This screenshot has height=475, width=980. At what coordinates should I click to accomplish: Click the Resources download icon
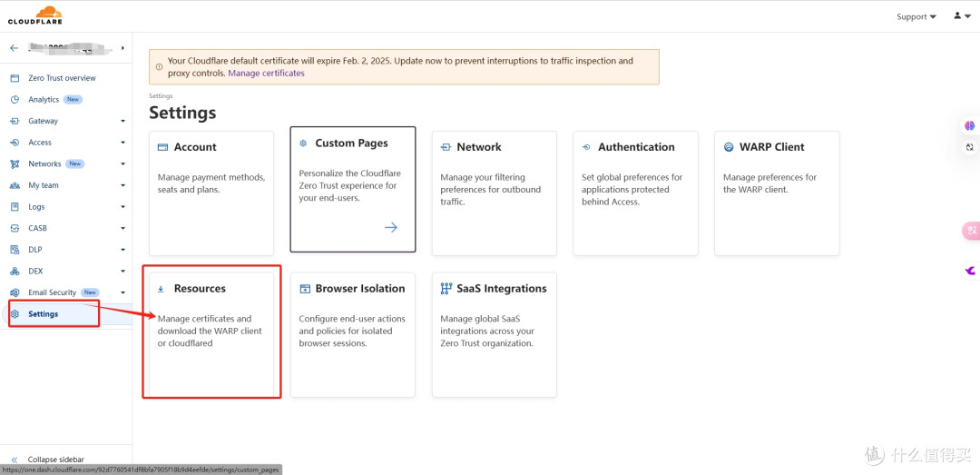[161, 289]
